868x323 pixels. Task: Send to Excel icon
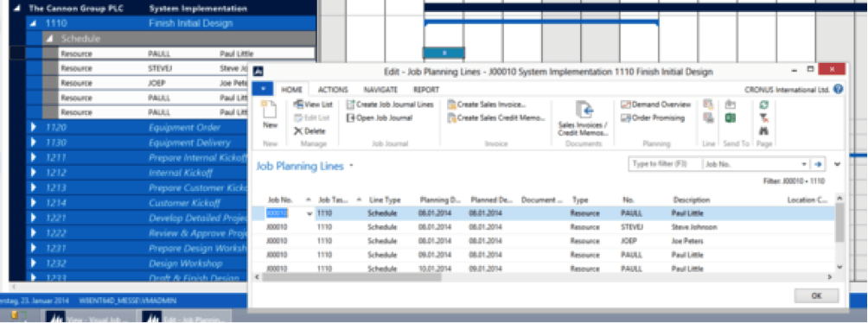coord(731,117)
